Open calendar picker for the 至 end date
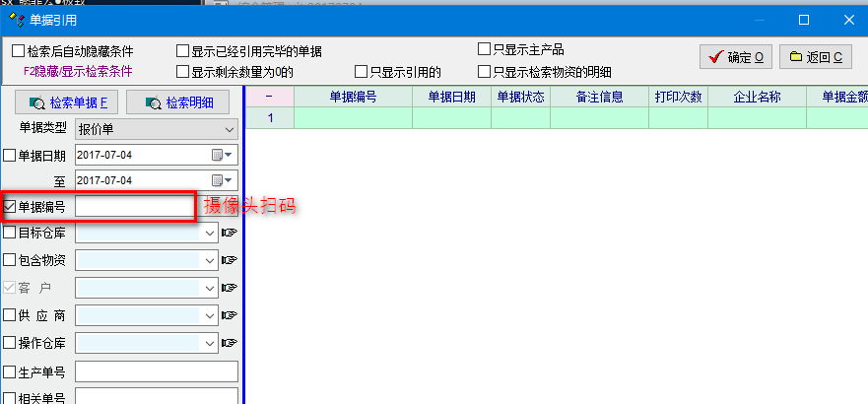The image size is (868, 404). 223,181
